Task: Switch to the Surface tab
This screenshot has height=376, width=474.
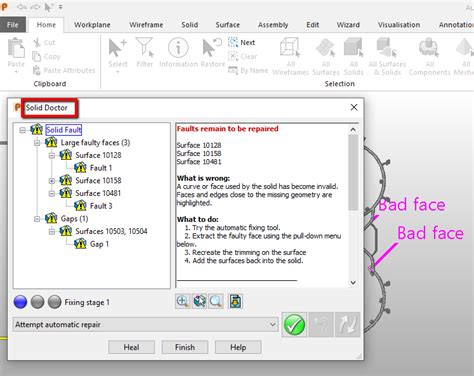Action: click(x=228, y=25)
